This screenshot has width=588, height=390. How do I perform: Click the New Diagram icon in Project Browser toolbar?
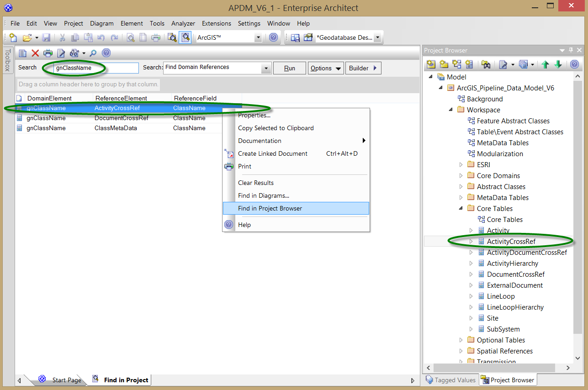click(456, 65)
